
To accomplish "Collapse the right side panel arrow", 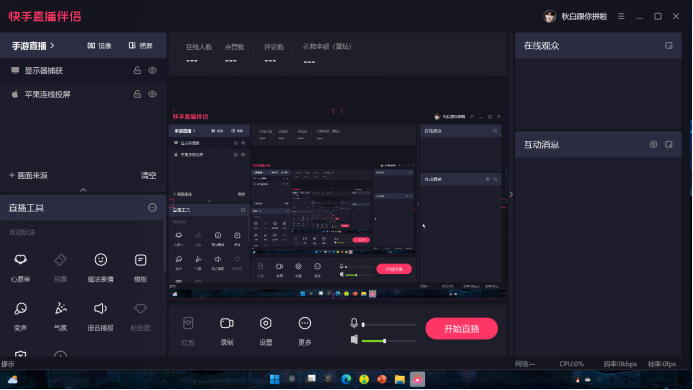I will (x=511, y=195).
